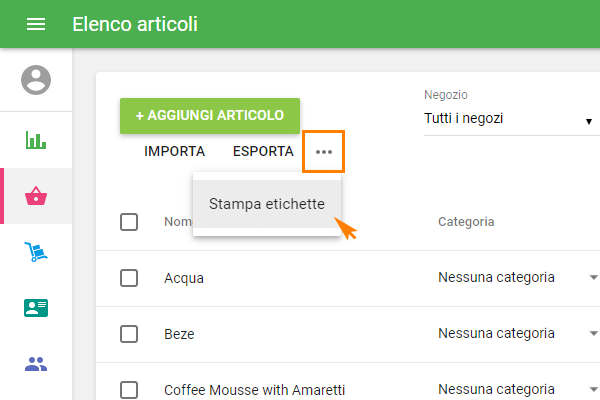Toggle the select-all header checkbox

pos(129,222)
